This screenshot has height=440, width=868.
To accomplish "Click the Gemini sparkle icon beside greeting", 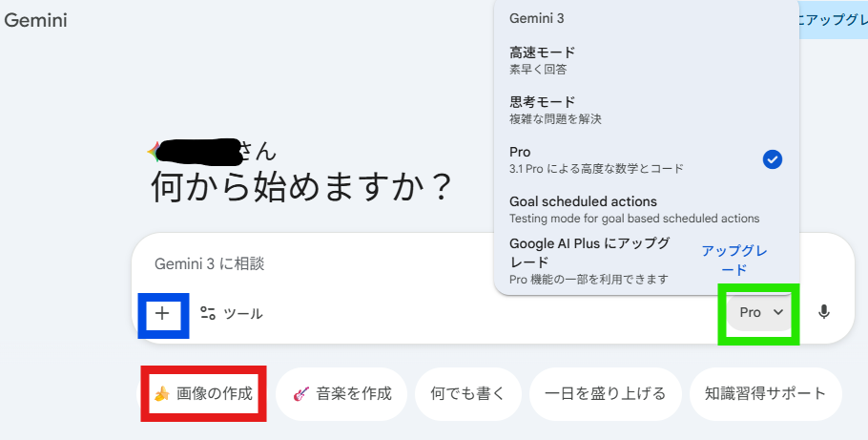I will point(154,150).
